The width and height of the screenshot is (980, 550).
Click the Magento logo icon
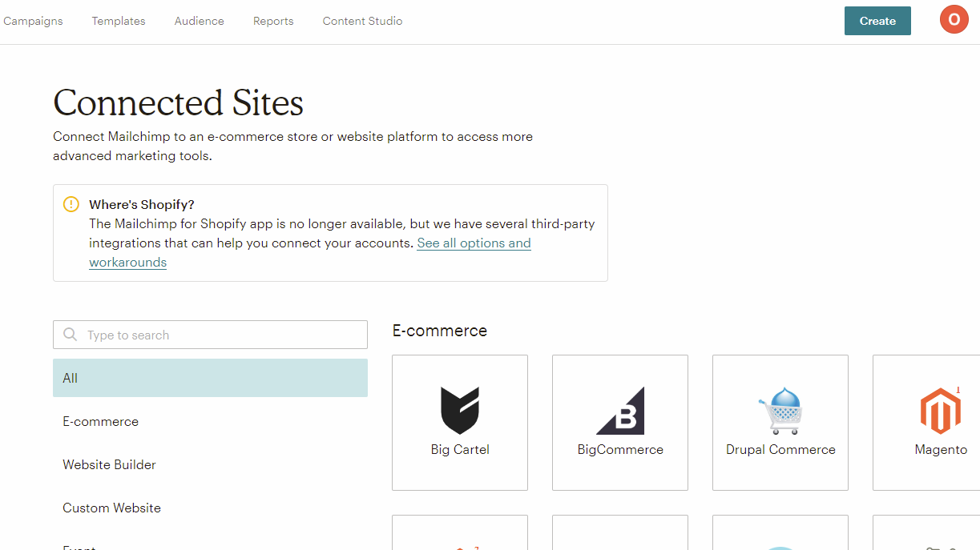pos(941,411)
